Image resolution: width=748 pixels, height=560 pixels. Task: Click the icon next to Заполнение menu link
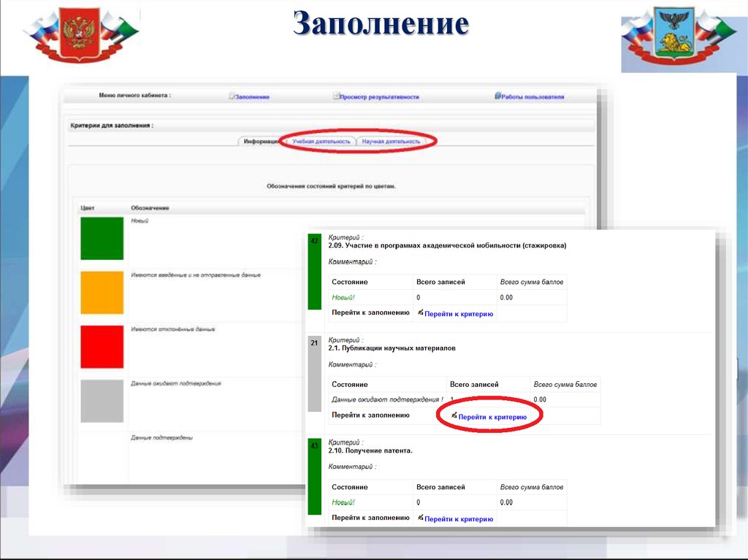point(232,96)
